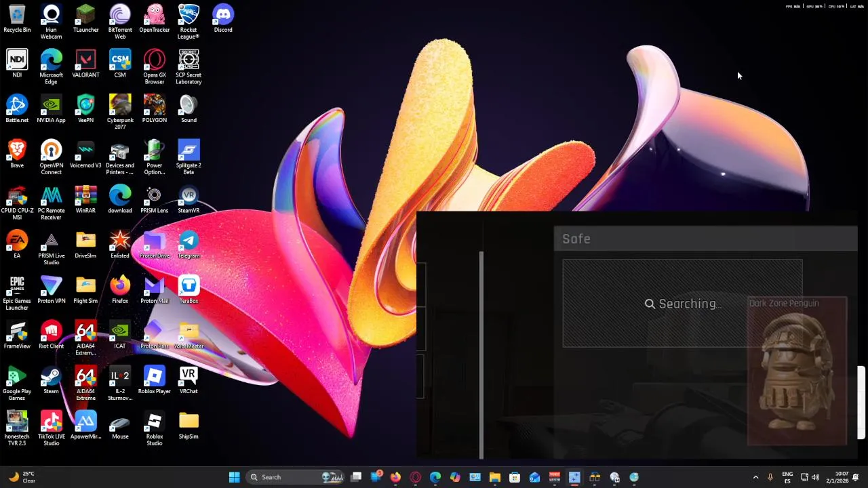Open the Devices and Printers shortcut
868x488 pixels.
(x=120, y=158)
